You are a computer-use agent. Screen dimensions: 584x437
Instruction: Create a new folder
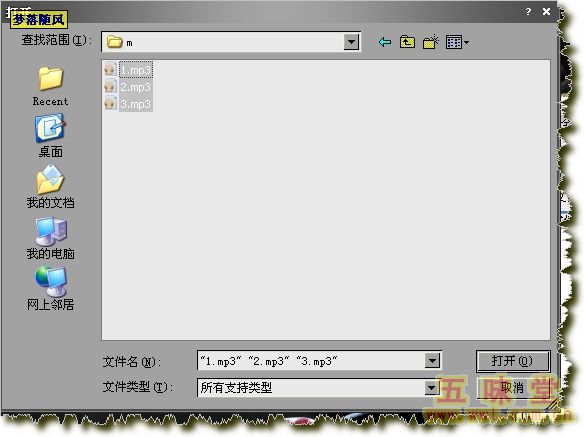point(431,42)
